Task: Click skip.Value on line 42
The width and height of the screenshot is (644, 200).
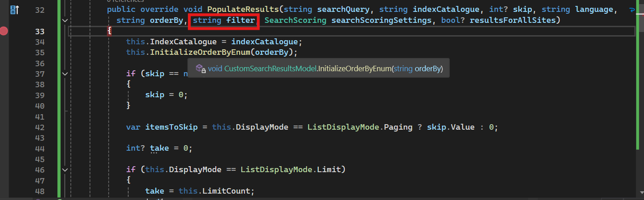Action: point(451,127)
